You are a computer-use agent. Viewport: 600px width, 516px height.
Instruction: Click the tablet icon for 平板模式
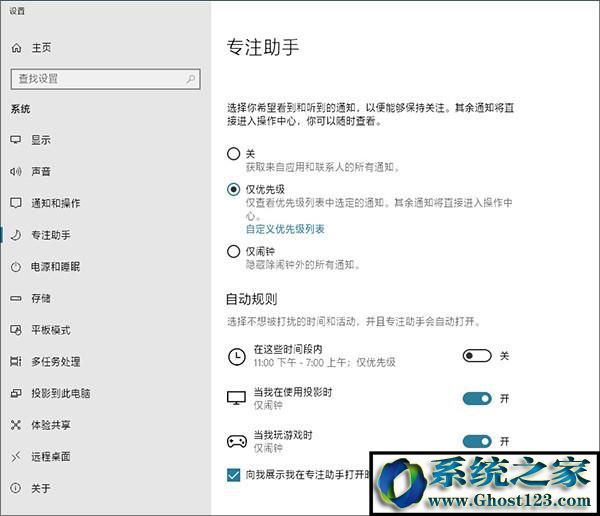[16, 330]
